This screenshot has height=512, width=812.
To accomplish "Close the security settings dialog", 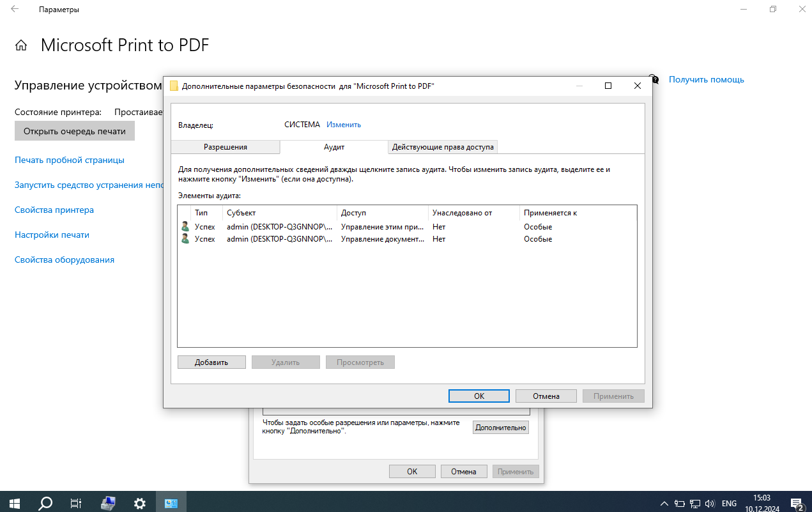I will [638, 86].
